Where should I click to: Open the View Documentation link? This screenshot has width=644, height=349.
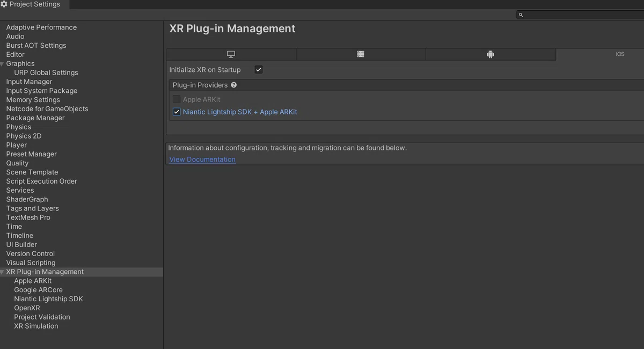pos(202,159)
